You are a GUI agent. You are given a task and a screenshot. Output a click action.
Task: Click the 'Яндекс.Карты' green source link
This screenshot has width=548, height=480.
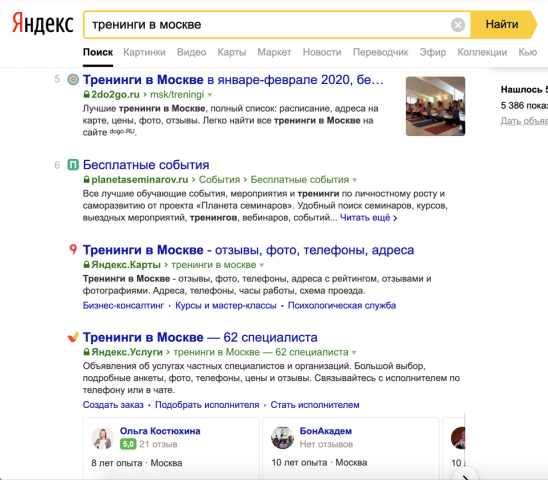[126, 265]
